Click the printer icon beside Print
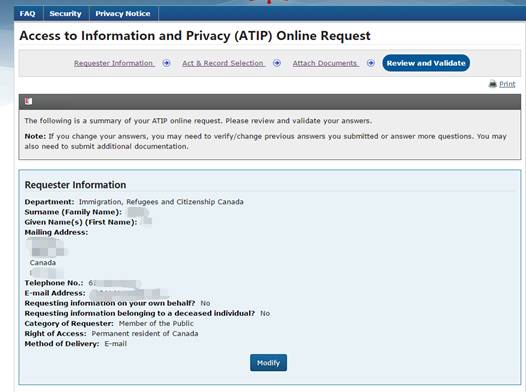The height and width of the screenshot is (392, 526). 492,84
